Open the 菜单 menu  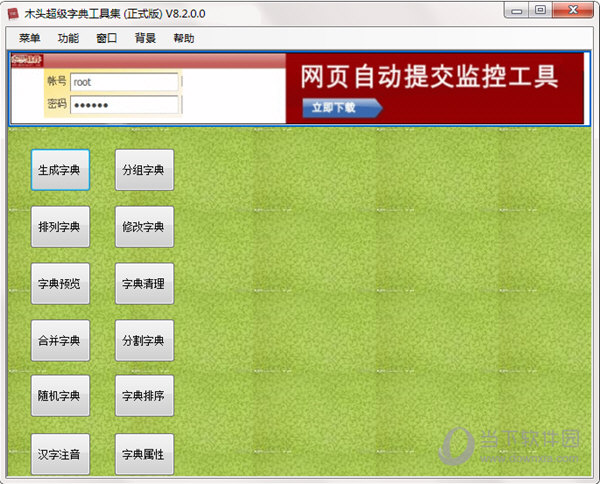coord(30,38)
